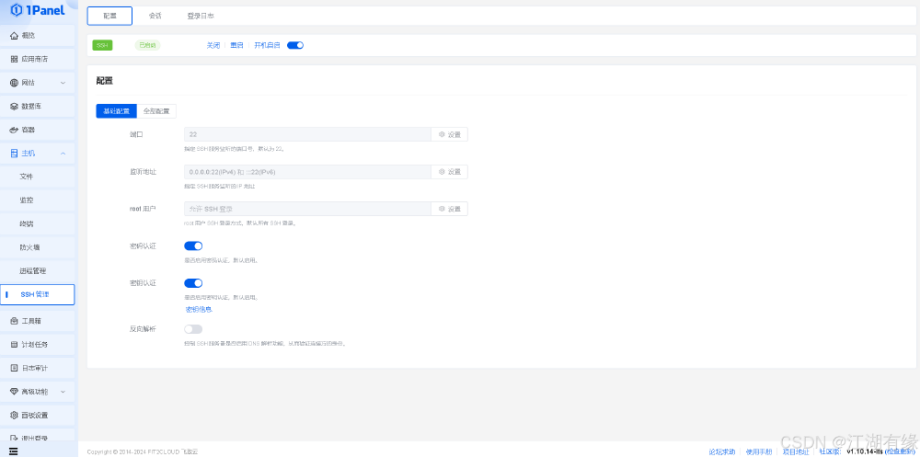Expand the 网站 submenu chevron

pyautogui.click(x=63, y=83)
